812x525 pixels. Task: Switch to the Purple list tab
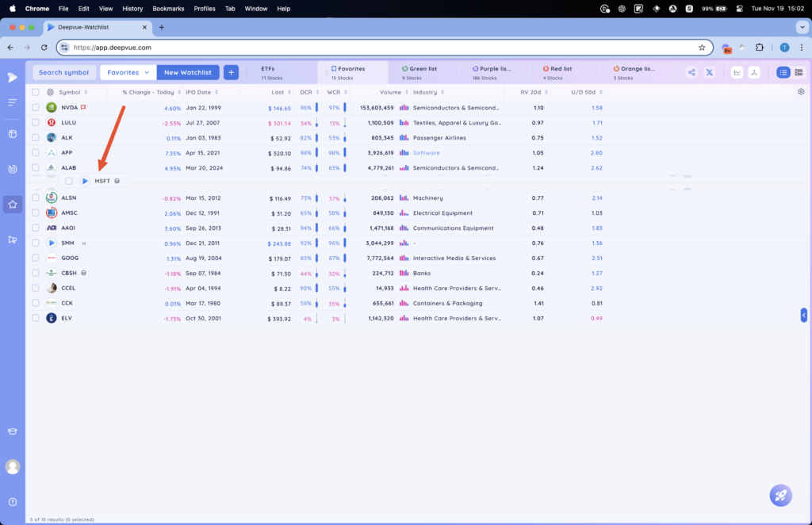click(x=492, y=72)
